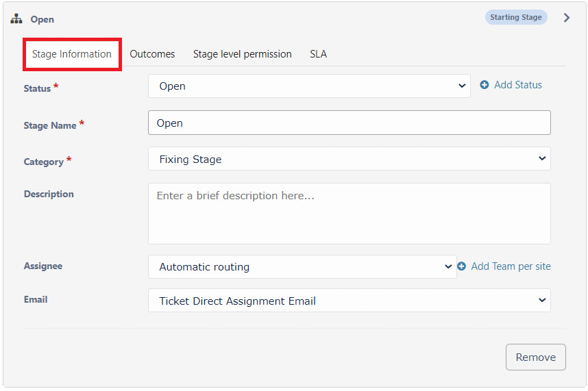
Task: Expand the stage with the right chevron arrow
Action: [x=567, y=18]
